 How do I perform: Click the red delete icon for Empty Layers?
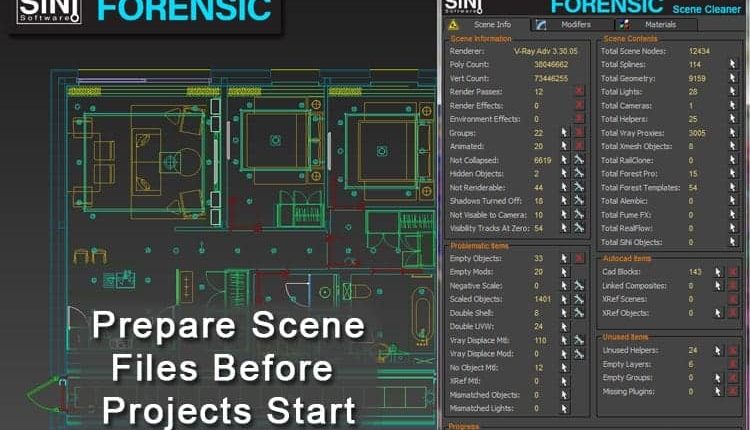click(731, 365)
